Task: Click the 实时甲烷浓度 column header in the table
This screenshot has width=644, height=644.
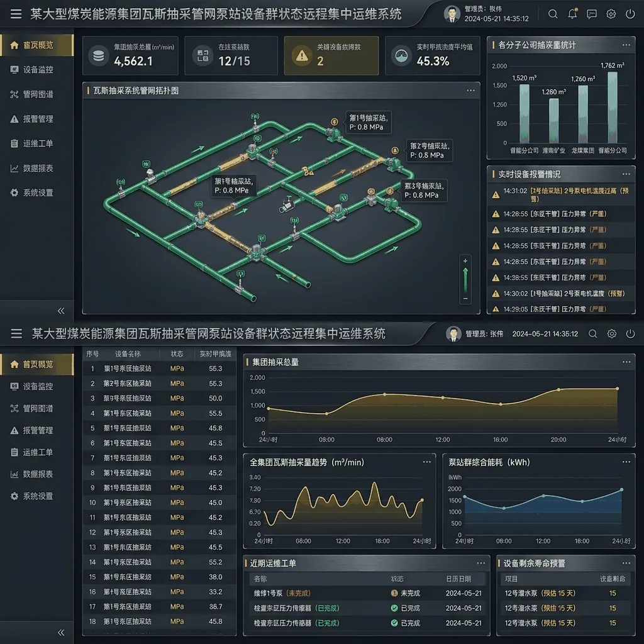Action: click(215, 354)
